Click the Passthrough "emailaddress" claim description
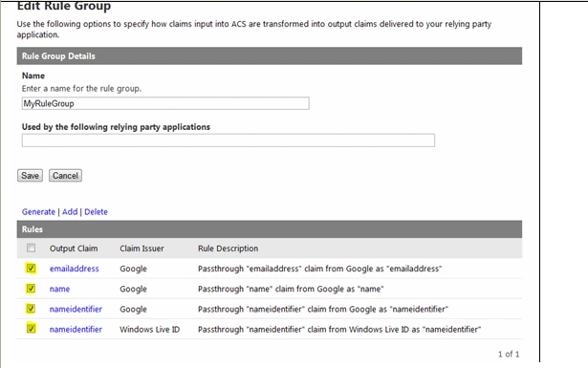The height and width of the screenshot is (368, 588). coord(320,269)
